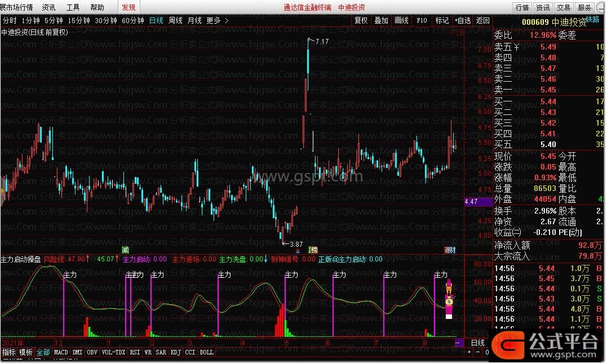
Task: Switch to the VOL-TDX indicator
Action: 113,352
